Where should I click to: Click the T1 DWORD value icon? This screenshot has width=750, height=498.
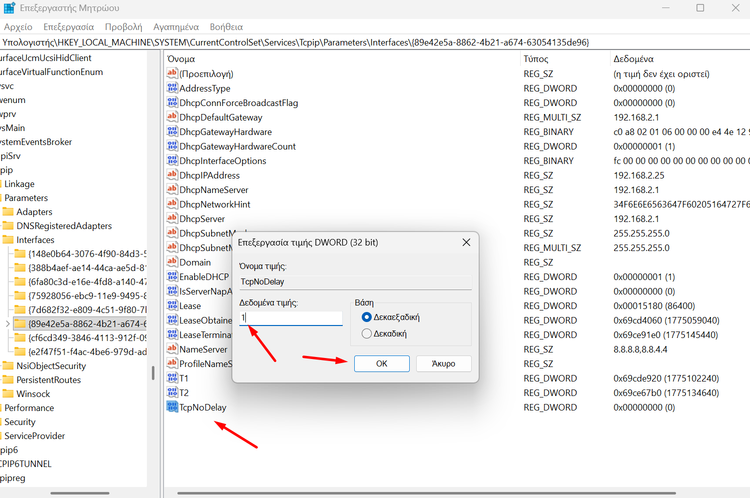coord(171,379)
